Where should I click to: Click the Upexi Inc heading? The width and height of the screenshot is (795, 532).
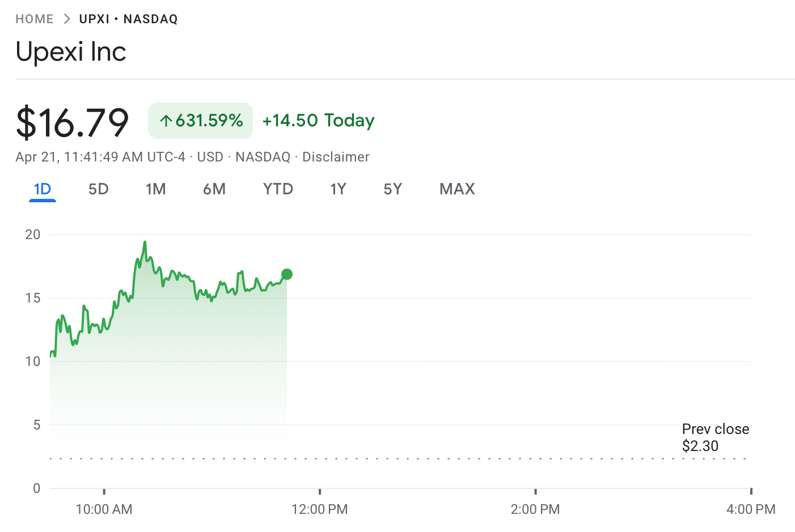click(71, 52)
